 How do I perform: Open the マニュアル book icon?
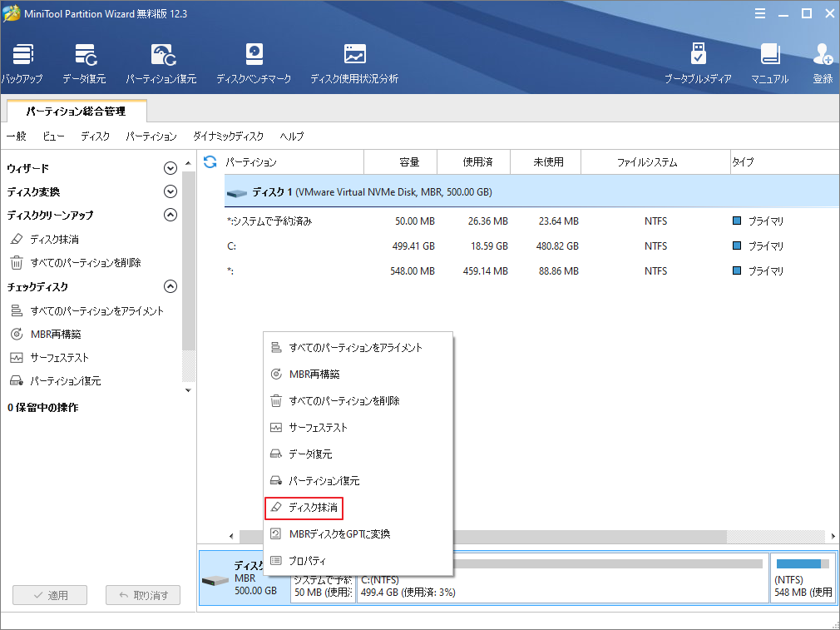click(770, 64)
